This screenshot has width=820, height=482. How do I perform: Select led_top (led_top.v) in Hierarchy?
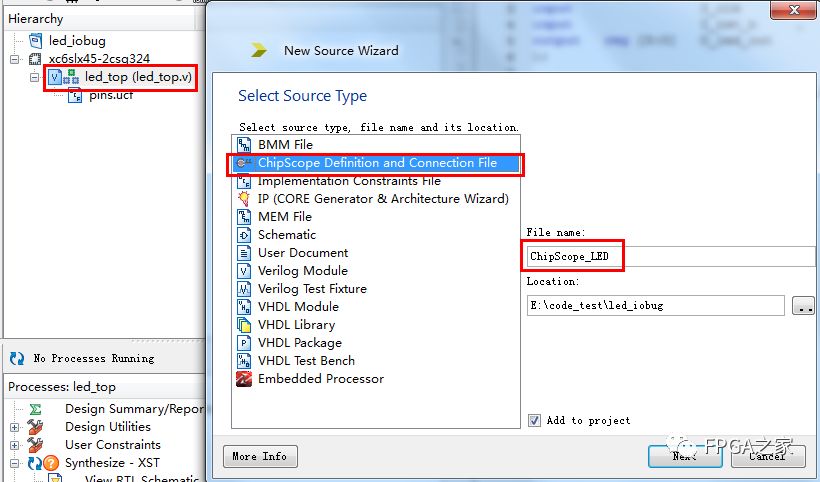pos(138,77)
